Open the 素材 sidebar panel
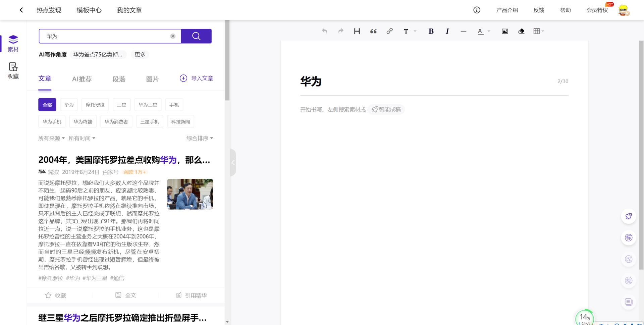 pyautogui.click(x=13, y=44)
